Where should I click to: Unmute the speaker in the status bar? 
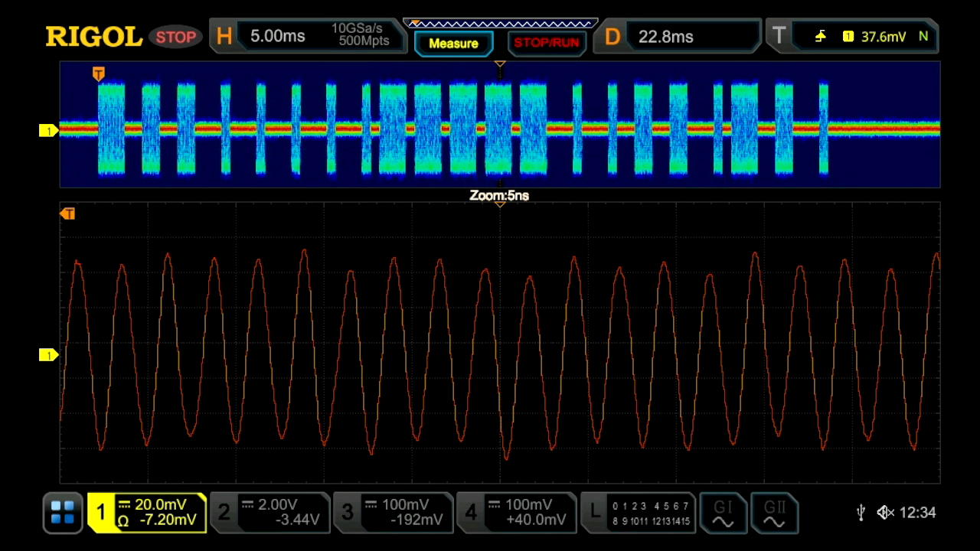885,513
